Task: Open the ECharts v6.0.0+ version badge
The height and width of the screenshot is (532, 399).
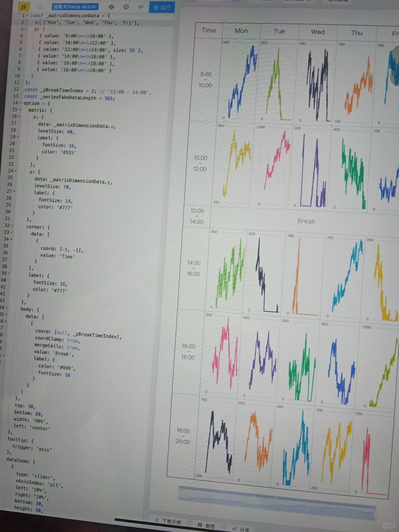Action: [x=75, y=7]
